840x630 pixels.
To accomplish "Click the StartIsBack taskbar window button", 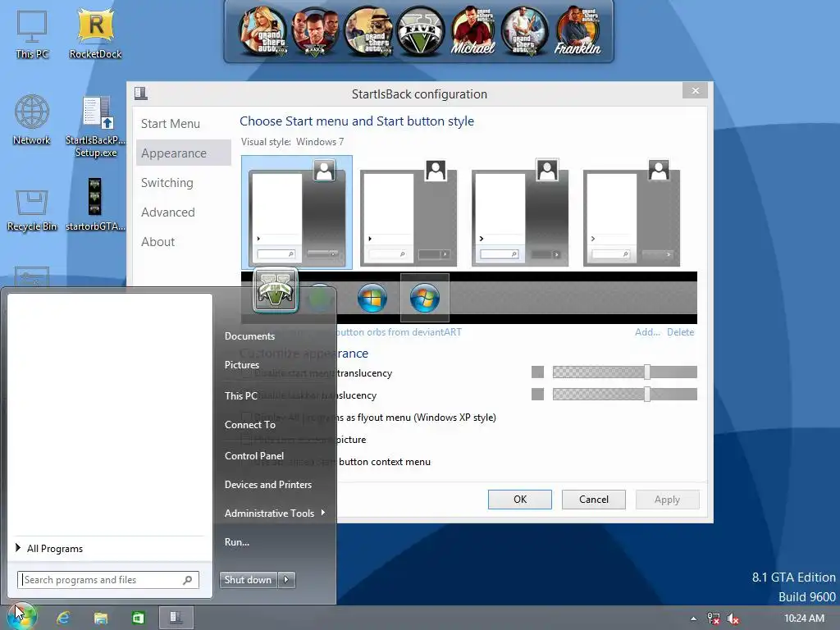I will pos(176,618).
